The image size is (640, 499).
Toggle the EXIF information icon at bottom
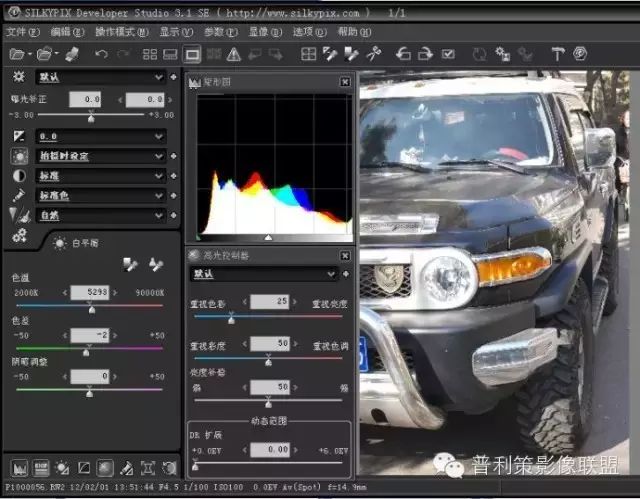(x=41, y=468)
